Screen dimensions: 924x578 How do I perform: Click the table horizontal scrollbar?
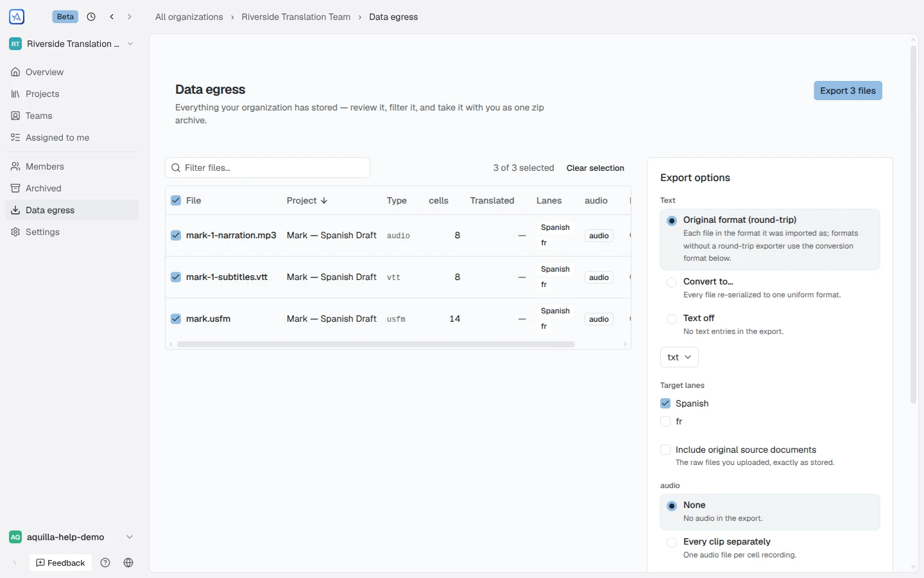click(x=375, y=344)
